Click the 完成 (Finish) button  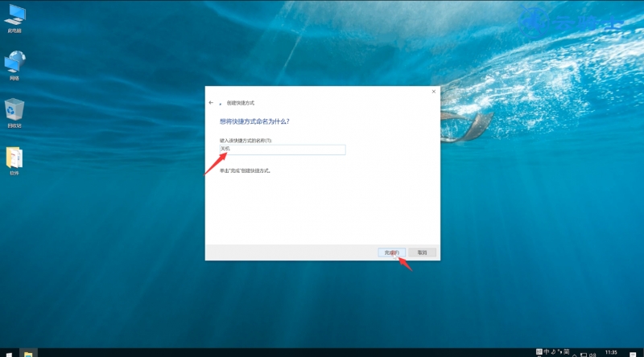coord(392,252)
